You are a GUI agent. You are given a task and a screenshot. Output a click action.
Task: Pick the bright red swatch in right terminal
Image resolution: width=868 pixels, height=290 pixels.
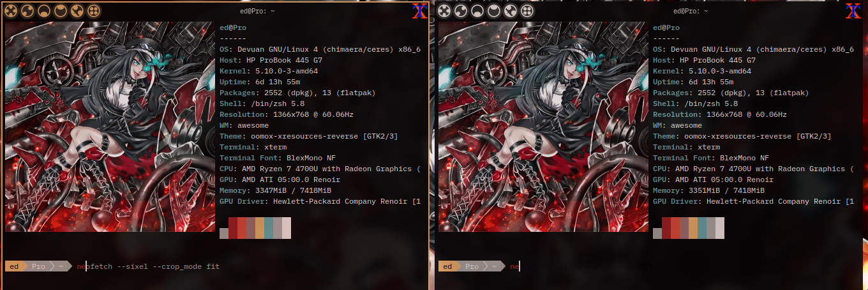[675, 228]
